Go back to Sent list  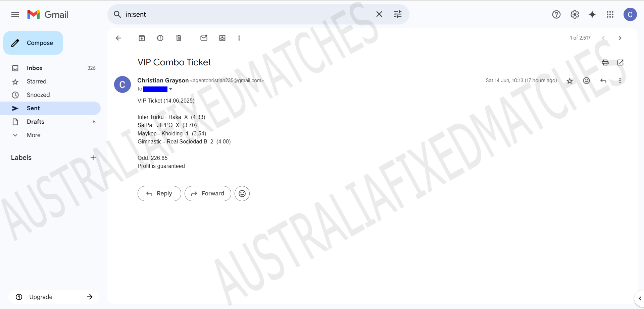118,38
